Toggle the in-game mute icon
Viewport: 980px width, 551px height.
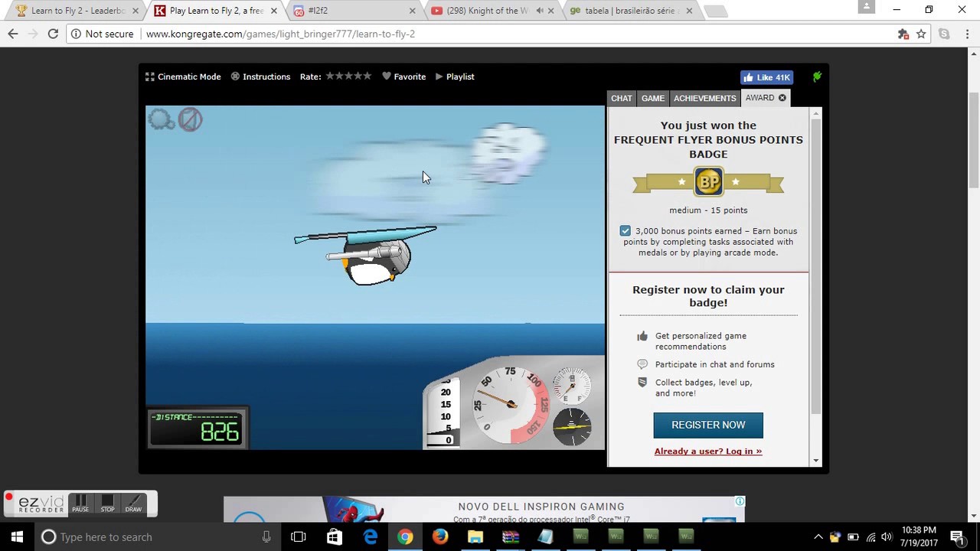190,119
